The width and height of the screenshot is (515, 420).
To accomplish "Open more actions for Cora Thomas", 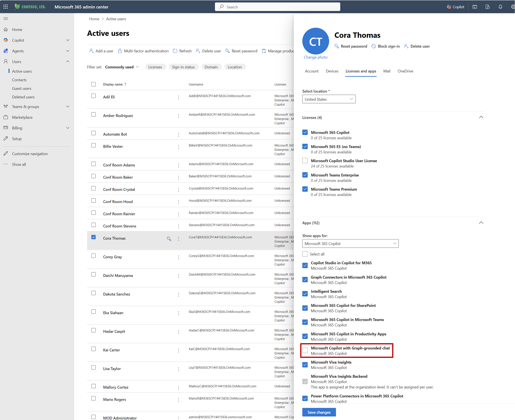I will point(179,239).
